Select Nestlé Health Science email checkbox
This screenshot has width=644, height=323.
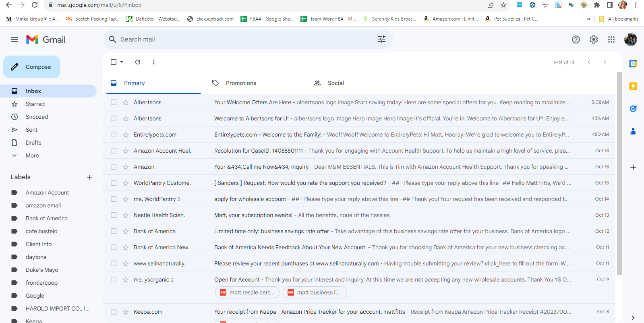(114, 215)
